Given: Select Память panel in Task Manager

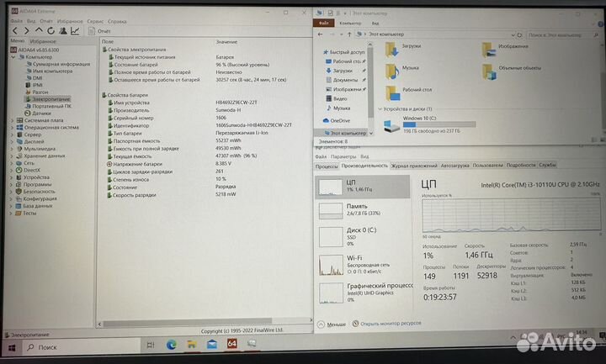Looking at the screenshot, I should pyautogui.click(x=363, y=210).
